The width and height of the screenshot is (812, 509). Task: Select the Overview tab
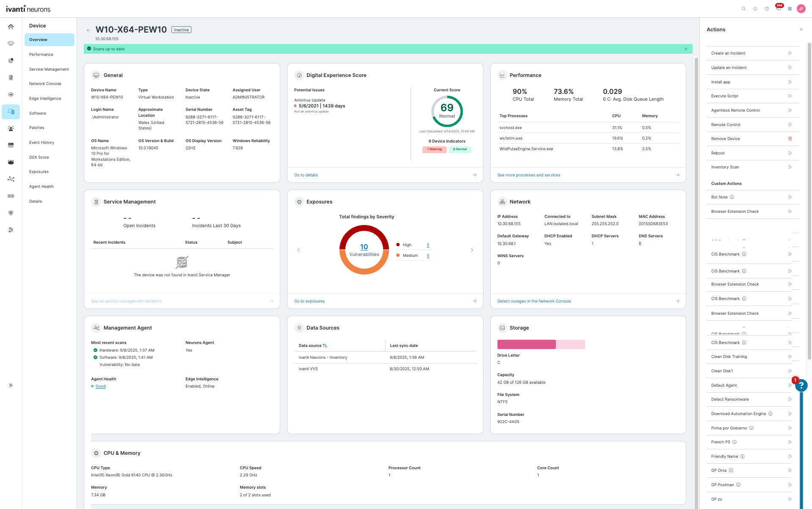[49, 40]
